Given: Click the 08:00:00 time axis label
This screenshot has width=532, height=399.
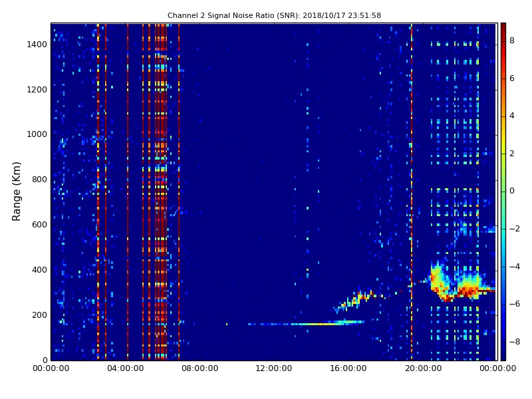Looking at the screenshot, I should pyautogui.click(x=200, y=368).
